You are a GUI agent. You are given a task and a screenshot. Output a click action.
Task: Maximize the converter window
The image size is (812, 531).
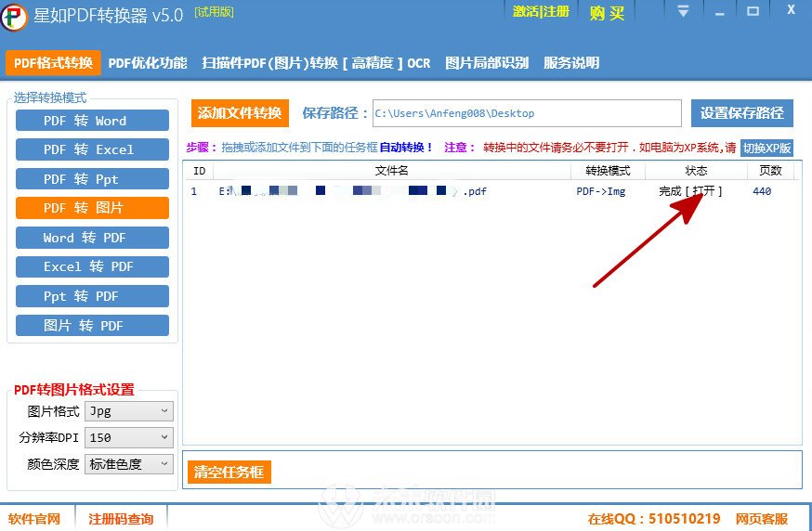pos(753,11)
